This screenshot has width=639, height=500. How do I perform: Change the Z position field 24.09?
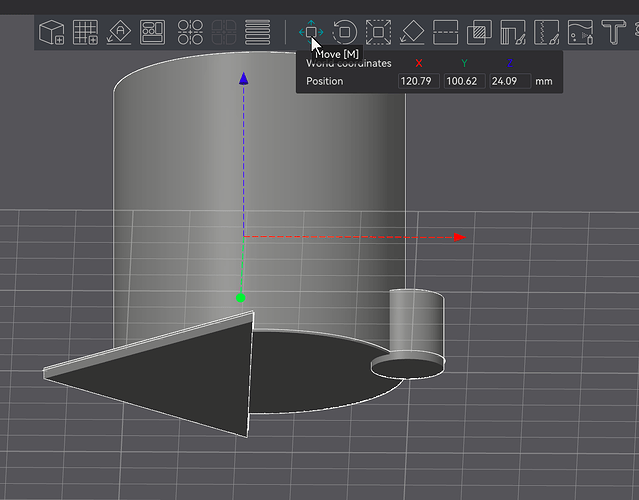510,81
